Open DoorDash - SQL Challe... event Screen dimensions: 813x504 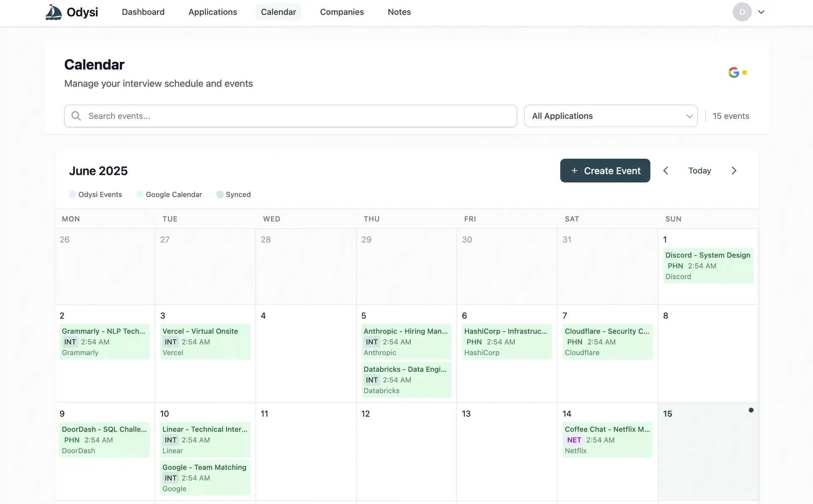click(x=105, y=440)
